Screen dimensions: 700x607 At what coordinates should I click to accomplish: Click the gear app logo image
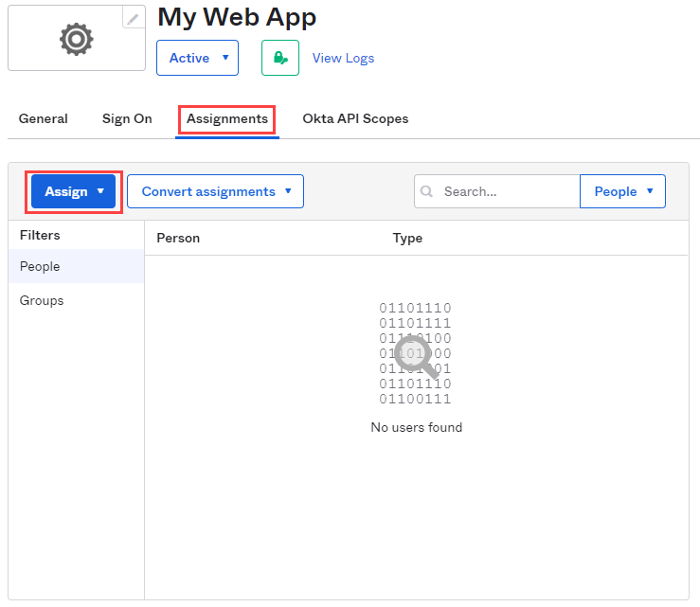coord(76,39)
